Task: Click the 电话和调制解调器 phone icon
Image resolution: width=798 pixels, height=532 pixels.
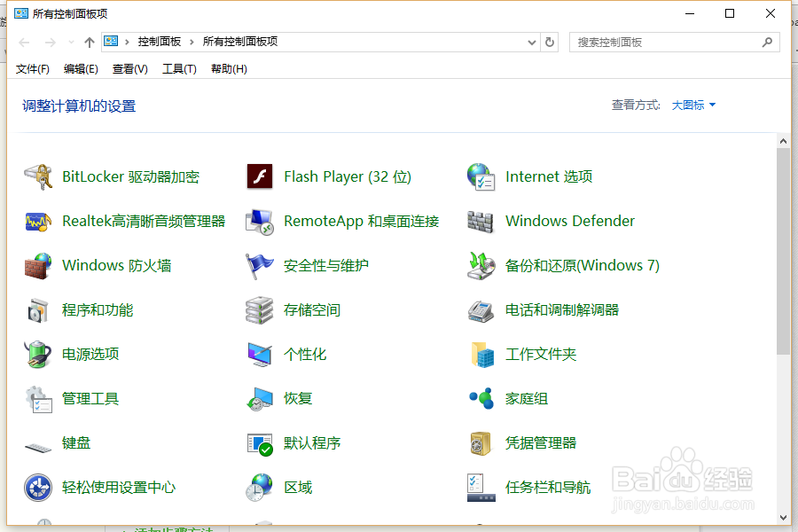Action: coord(481,311)
